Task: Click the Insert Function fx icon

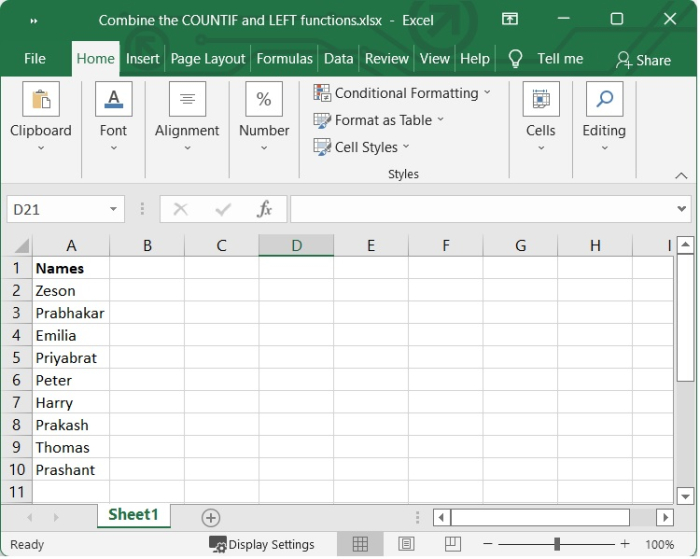Action: pyautogui.click(x=264, y=209)
